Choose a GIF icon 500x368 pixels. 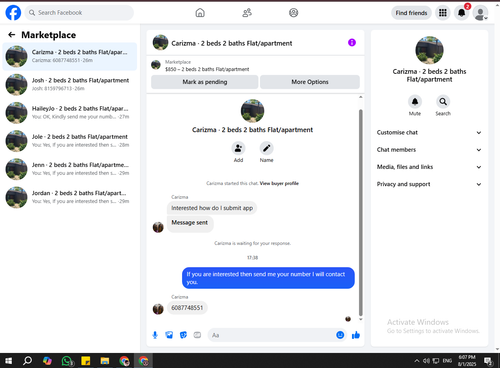pos(197,335)
